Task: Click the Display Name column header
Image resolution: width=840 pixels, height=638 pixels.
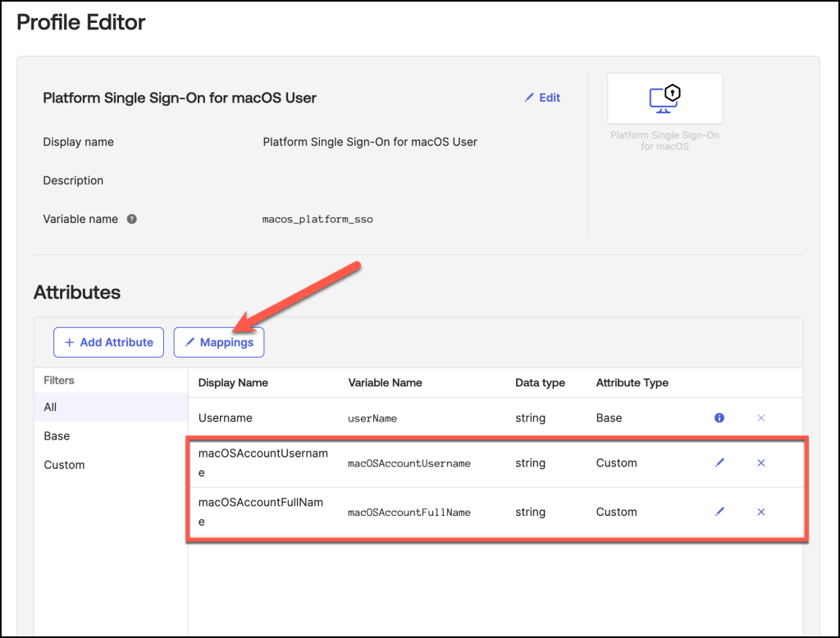Action: point(233,383)
